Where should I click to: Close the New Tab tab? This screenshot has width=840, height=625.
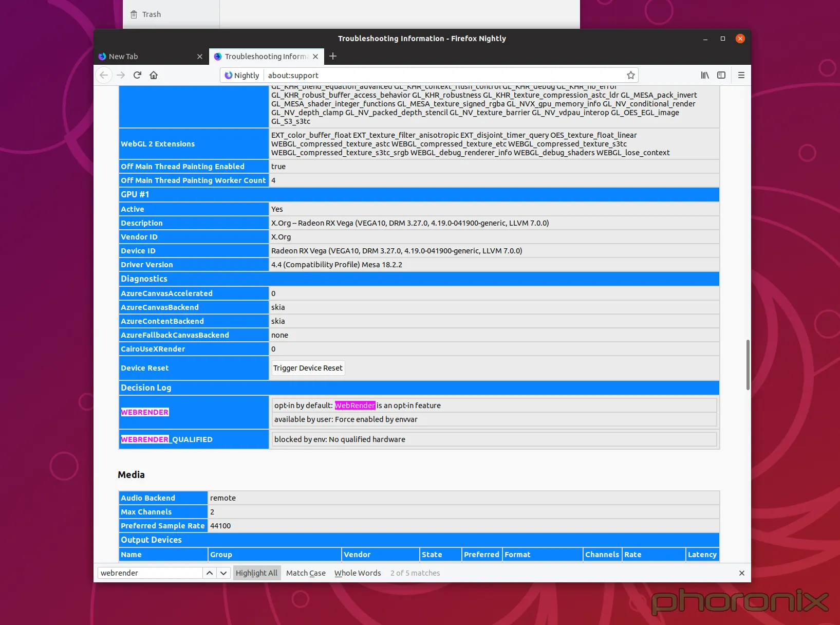coord(200,57)
